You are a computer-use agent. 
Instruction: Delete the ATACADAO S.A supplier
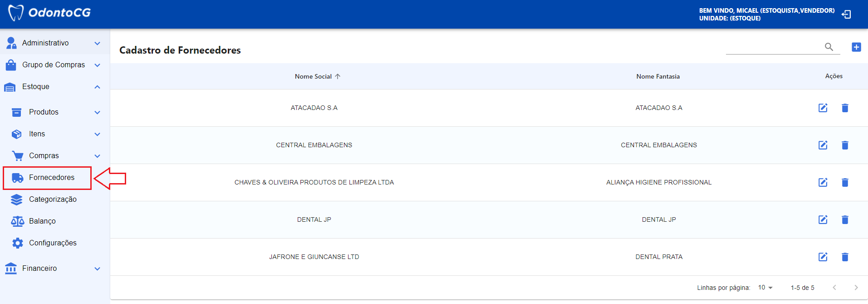[845, 108]
